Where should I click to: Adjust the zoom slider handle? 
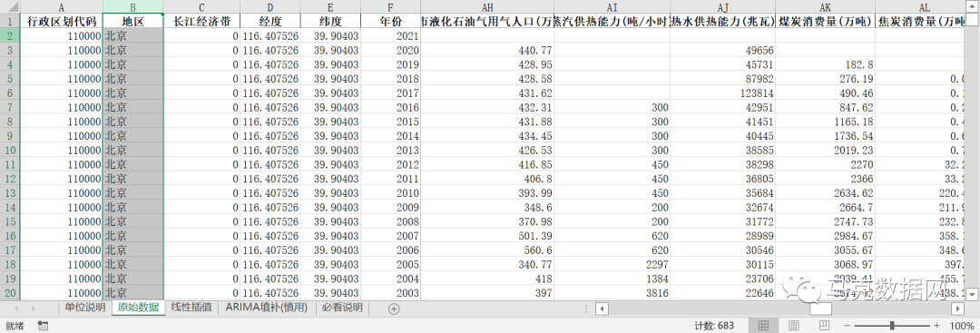point(892,326)
